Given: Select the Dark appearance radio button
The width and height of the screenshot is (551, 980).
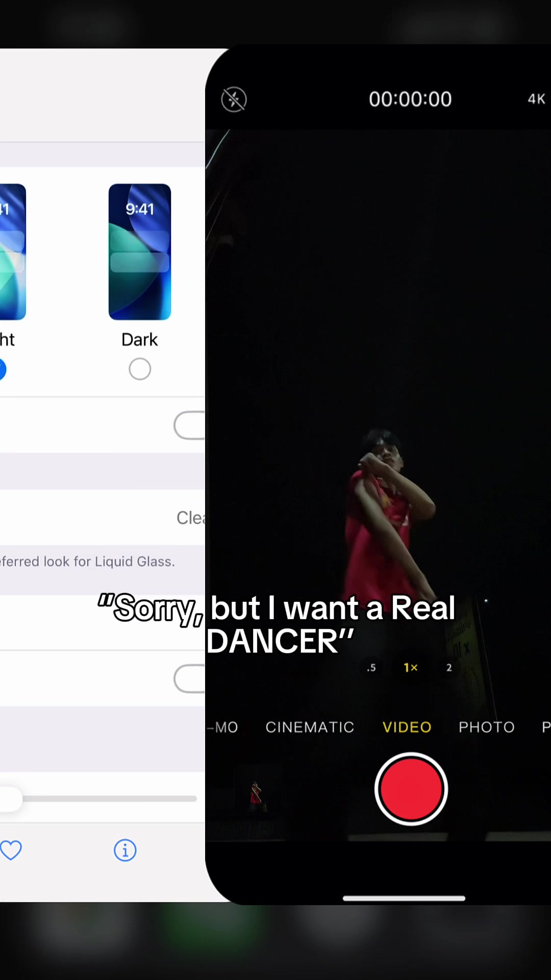Looking at the screenshot, I should click(140, 369).
